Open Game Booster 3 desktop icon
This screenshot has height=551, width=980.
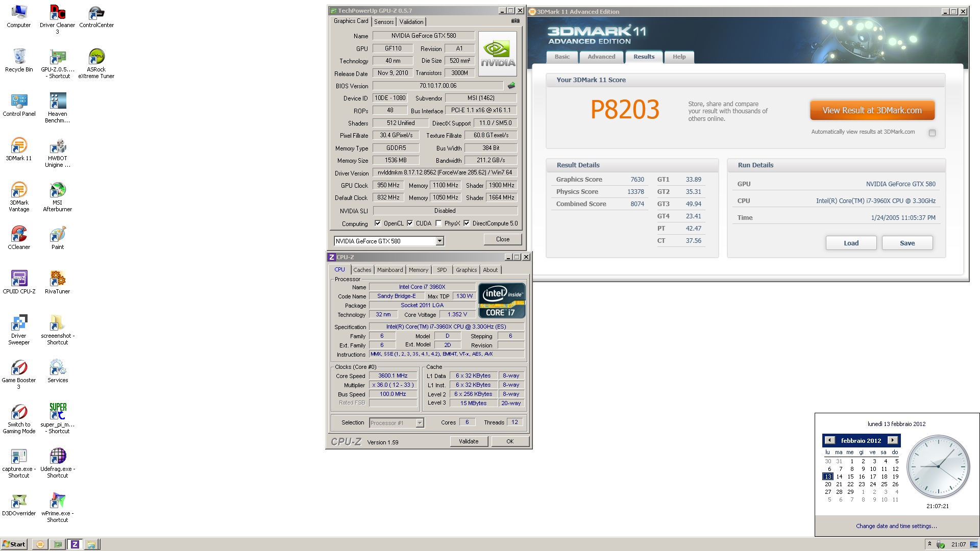pos(19,374)
